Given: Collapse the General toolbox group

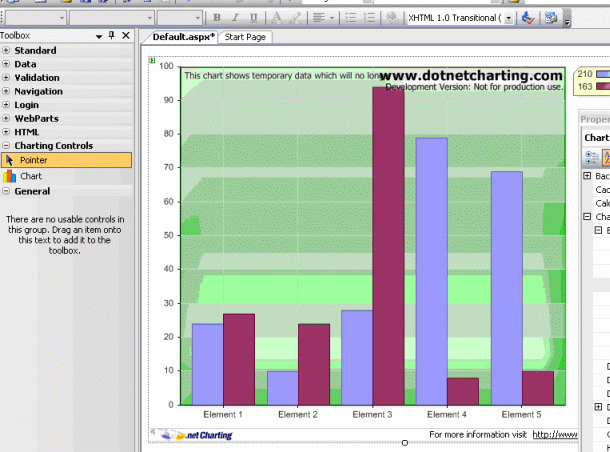Looking at the screenshot, I should [x=6, y=191].
